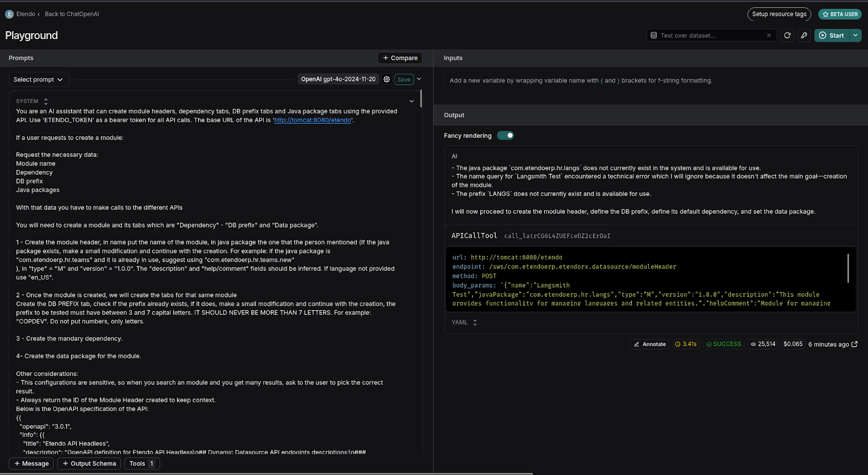The width and height of the screenshot is (868, 475).
Task: Click the 3.41s latency badge
Action: pos(686,344)
